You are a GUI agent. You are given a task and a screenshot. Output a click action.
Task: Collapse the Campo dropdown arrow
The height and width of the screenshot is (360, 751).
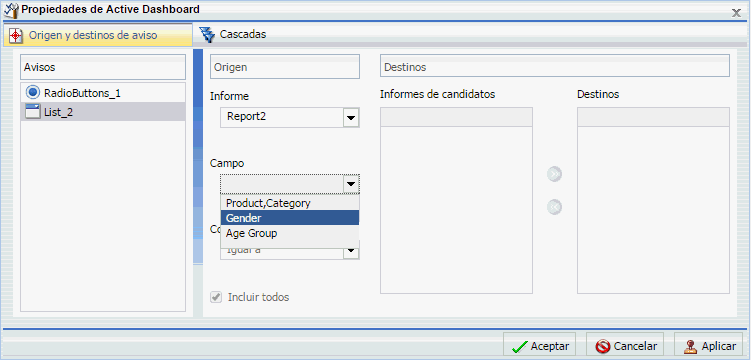351,184
